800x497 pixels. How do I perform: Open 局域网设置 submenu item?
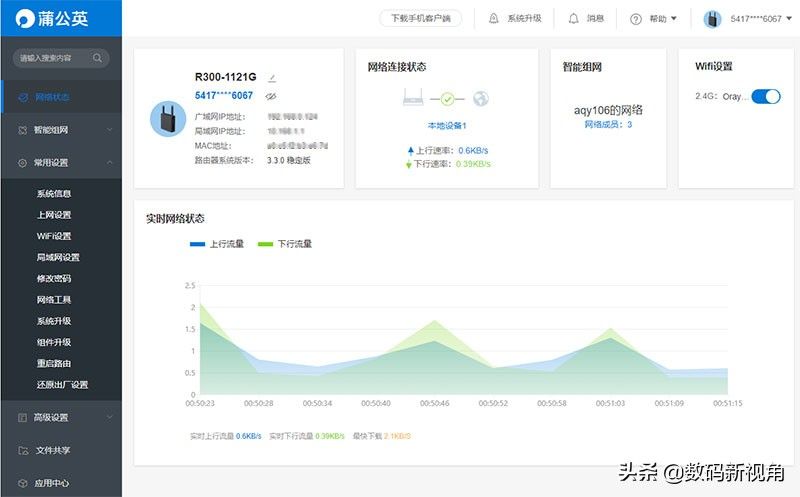point(58,257)
